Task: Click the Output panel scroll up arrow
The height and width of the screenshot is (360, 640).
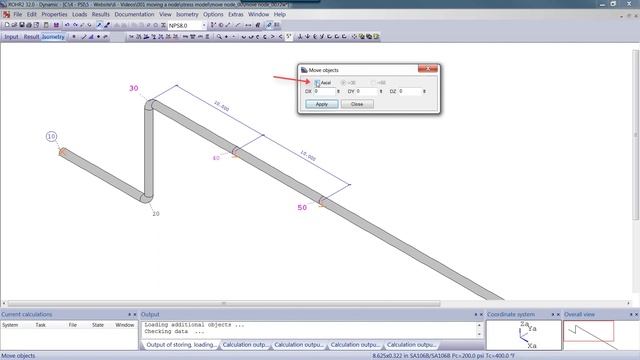Action: click(479, 325)
